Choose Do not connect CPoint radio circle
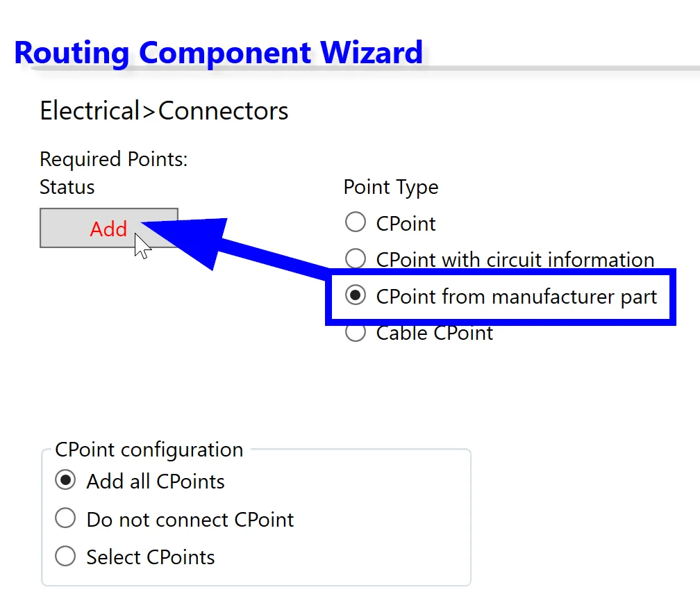Image resolution: width=700 pixels, height=608 pixels. [65, 518]
